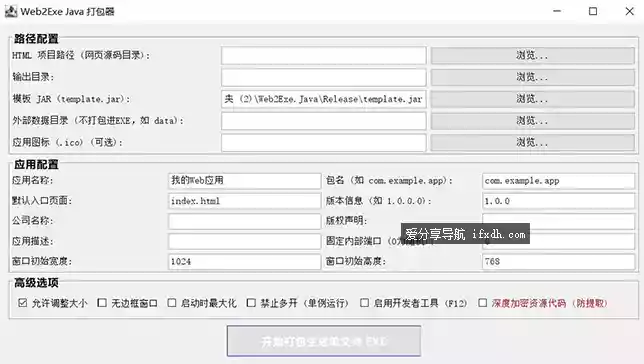
Task: Click the 窗口初始高度 label
Action: tap(356, 261)
